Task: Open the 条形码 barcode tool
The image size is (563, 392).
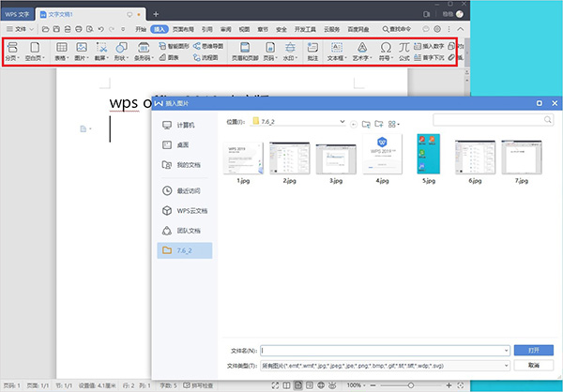Action: tap(144, 51)
